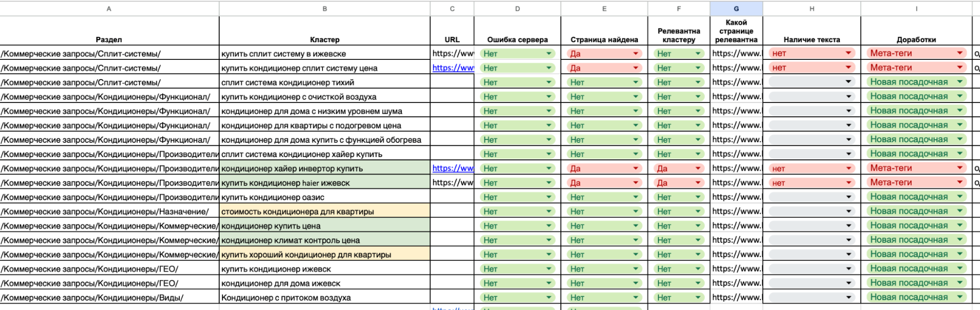Viewport: 980px width, 310px height.
Task: Open the blue URL link for кондиционер хайер инвертор купить
Action: coord(452,168)
